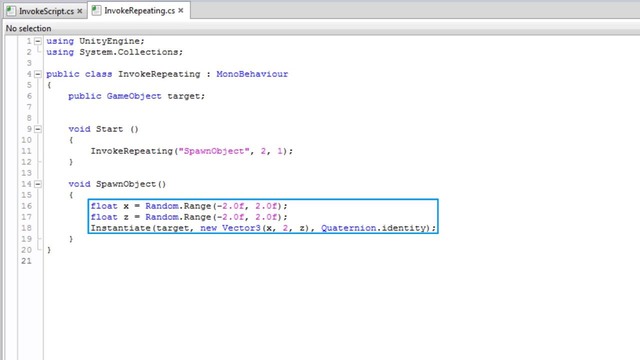Screen dimensions: 640x360
Task: Click 'float x' declaration on line 16
Action: (x=110, y=206)
